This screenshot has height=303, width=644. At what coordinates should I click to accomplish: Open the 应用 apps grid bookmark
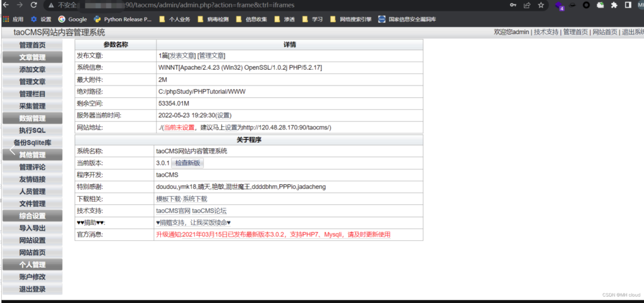(x=13, y=19)
